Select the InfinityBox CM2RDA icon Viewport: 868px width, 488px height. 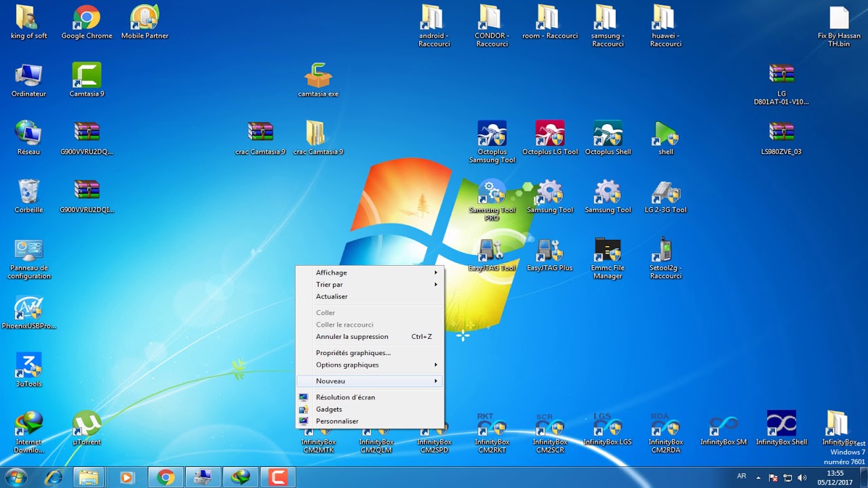coord(666,432)
